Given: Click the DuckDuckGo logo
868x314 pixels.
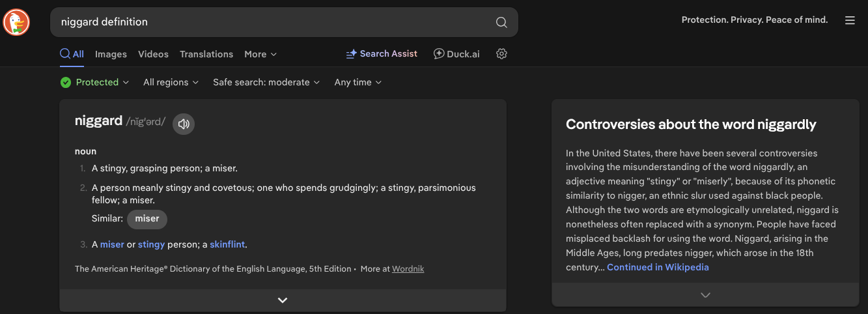Looking at the screenshot, I should 16,23.
